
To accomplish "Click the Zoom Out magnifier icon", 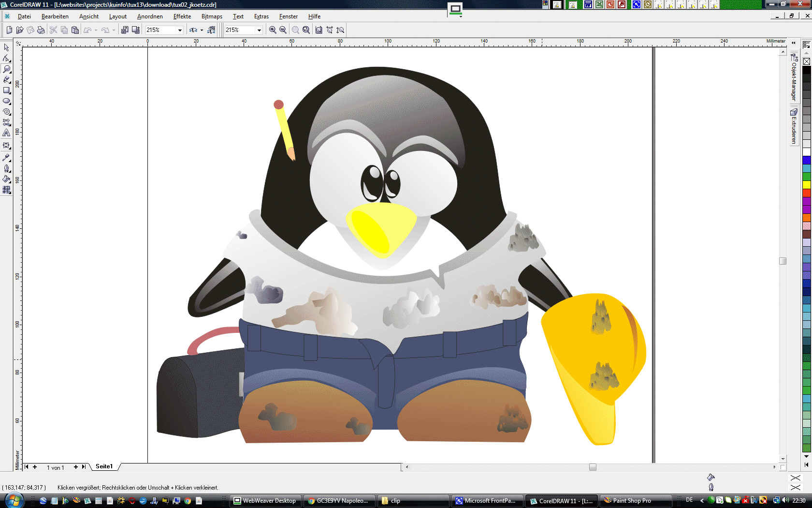I will [283, 30].
